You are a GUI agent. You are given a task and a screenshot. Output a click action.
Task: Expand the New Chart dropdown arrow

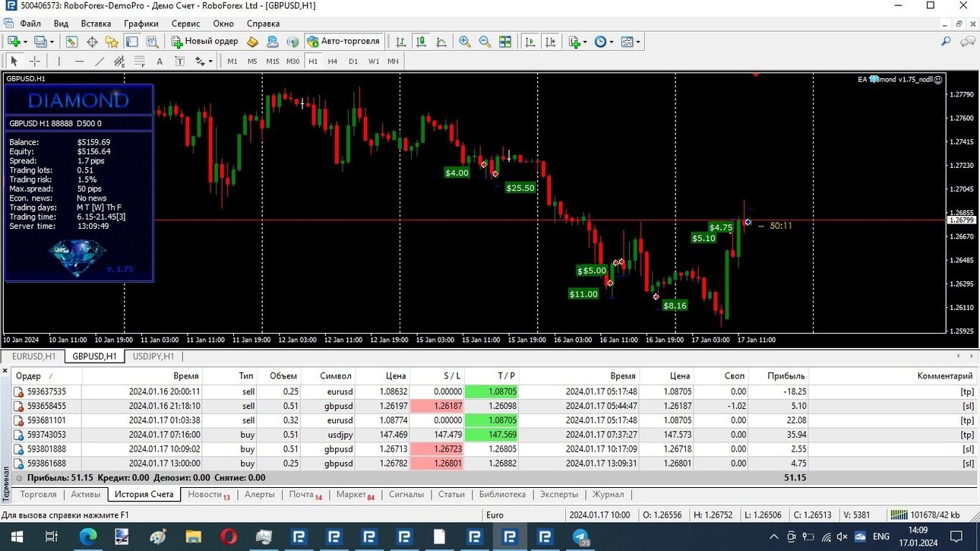pyautogui.click(x=25, y=42)
